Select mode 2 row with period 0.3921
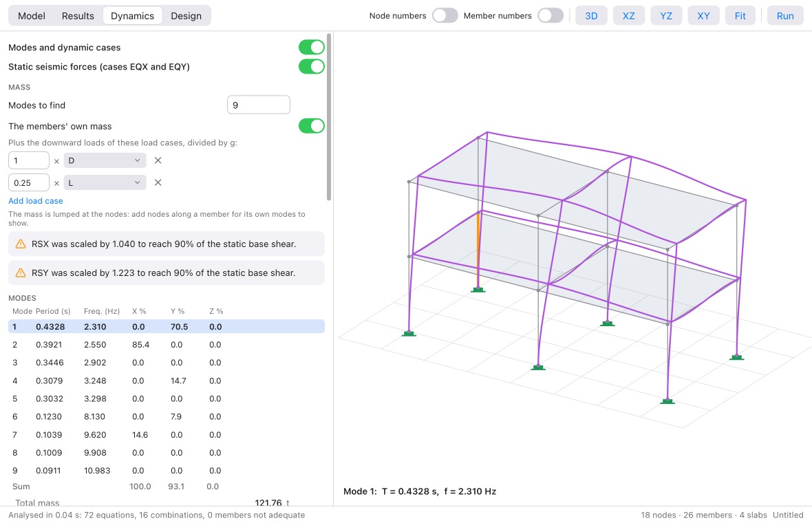The height and width of the screenshot is (523, 812). (167, 344)
